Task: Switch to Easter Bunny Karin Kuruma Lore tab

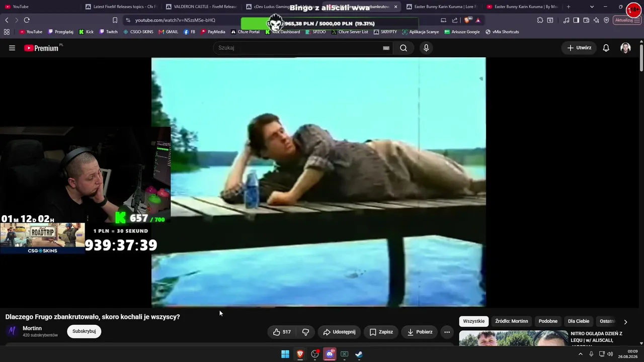Action: (442, 7)
